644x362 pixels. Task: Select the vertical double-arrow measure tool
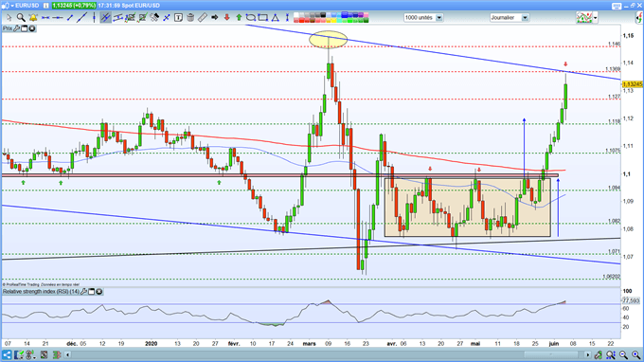coord(287,18)
